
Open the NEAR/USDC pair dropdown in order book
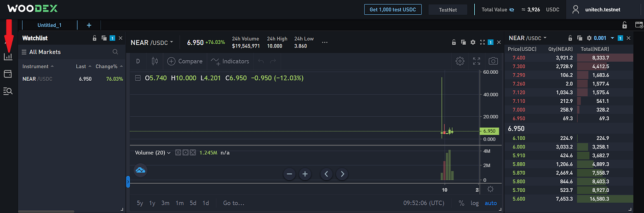coord(528,38)
